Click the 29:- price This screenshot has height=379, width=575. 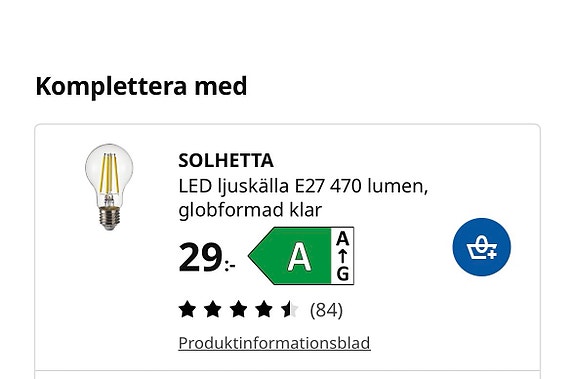point(207,258)
